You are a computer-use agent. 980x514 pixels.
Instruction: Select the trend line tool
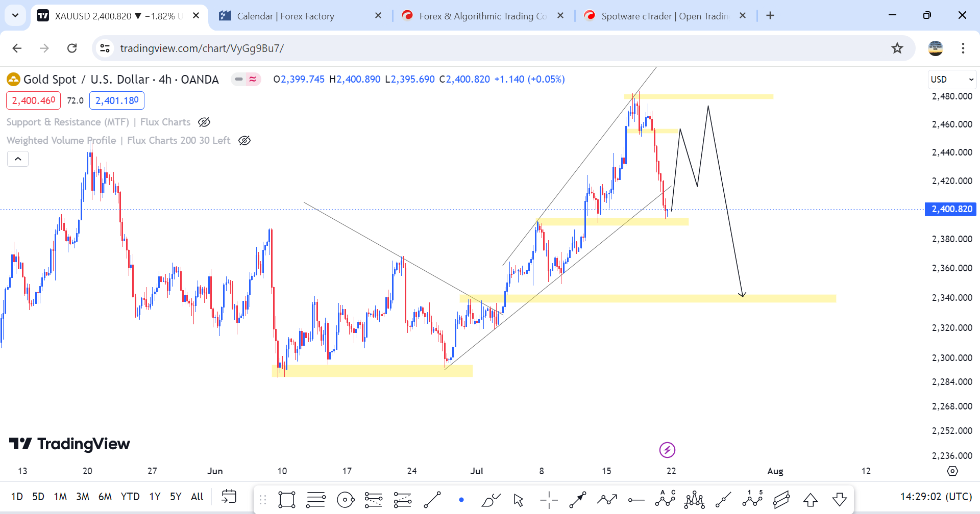point(432,500)
